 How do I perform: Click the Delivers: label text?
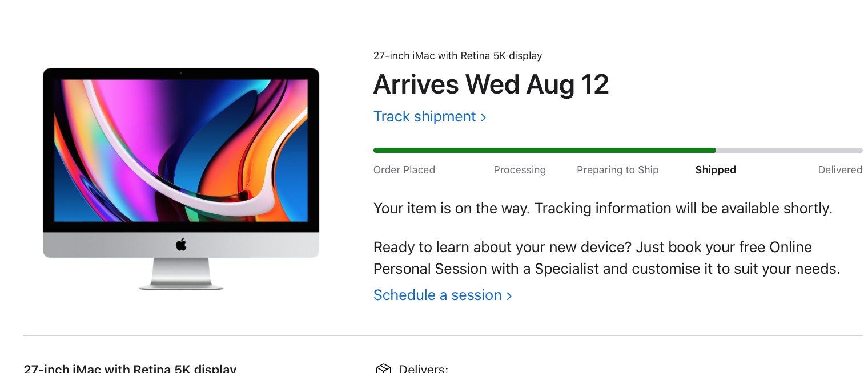[423, 368]
